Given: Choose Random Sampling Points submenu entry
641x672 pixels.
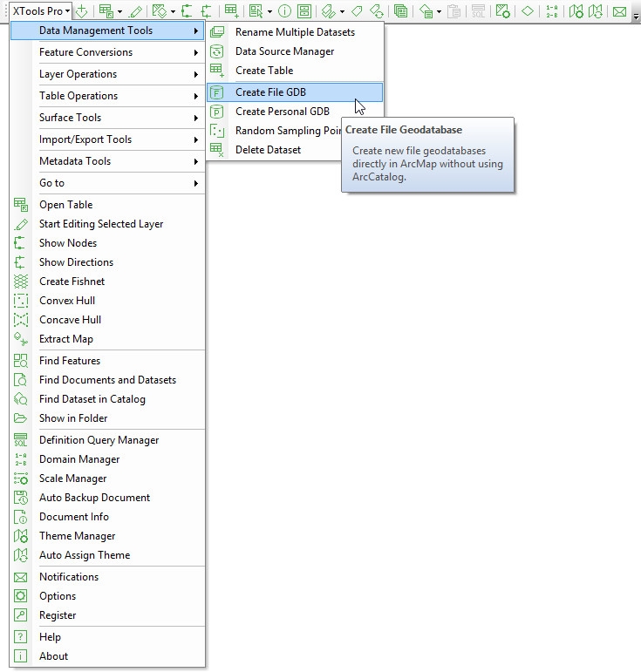Looking at the screenshot, I should pos(275,131).
